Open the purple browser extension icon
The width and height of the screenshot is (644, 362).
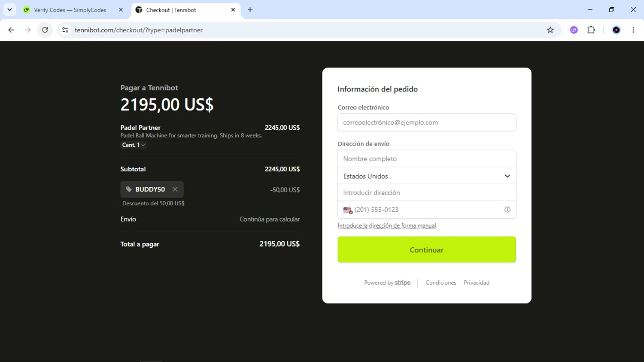coord(574,30)
